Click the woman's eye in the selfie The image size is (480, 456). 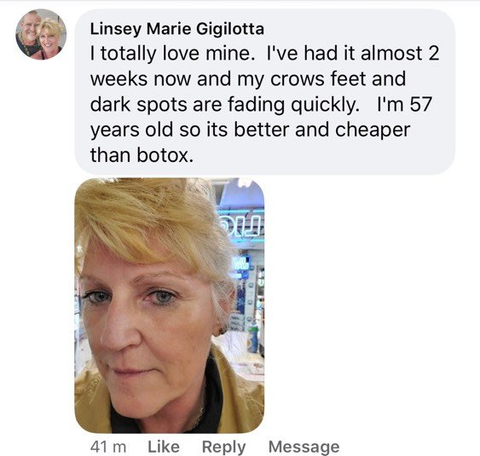click(162, 296)
